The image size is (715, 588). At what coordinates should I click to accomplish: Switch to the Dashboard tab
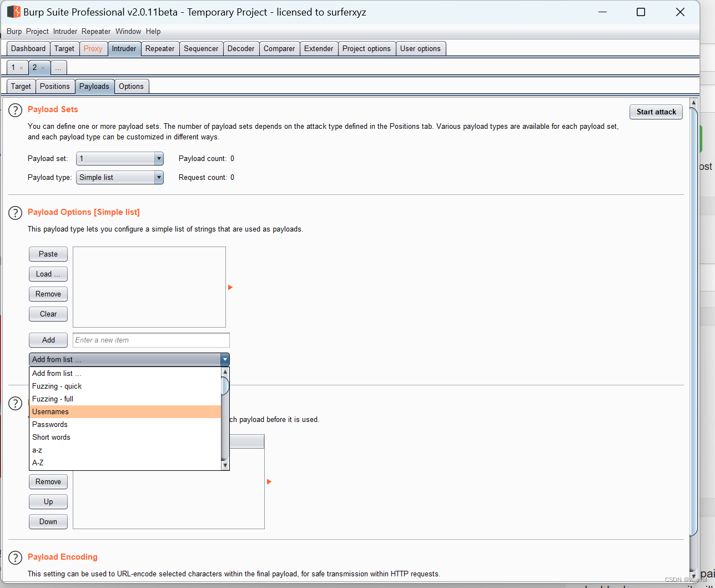point(28,48)
